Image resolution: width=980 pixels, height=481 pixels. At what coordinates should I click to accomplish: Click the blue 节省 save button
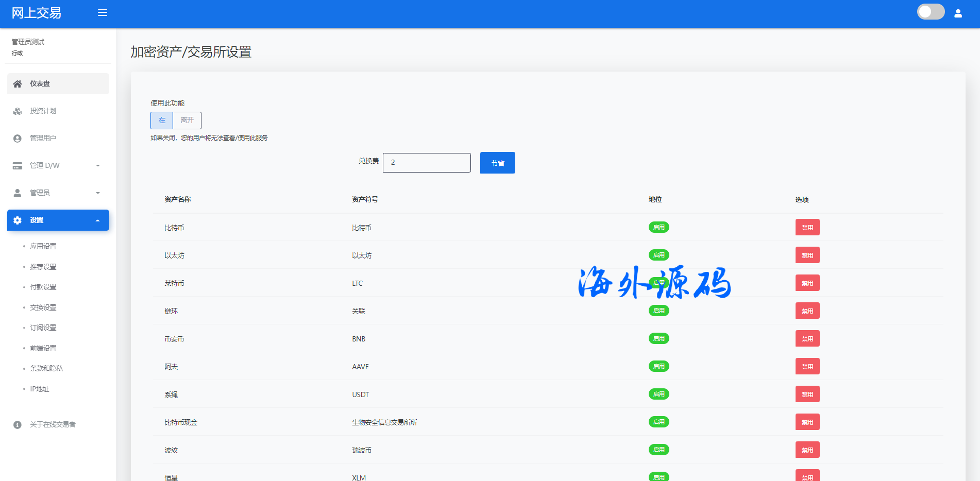pyautogui.click(x=497, y=163)
